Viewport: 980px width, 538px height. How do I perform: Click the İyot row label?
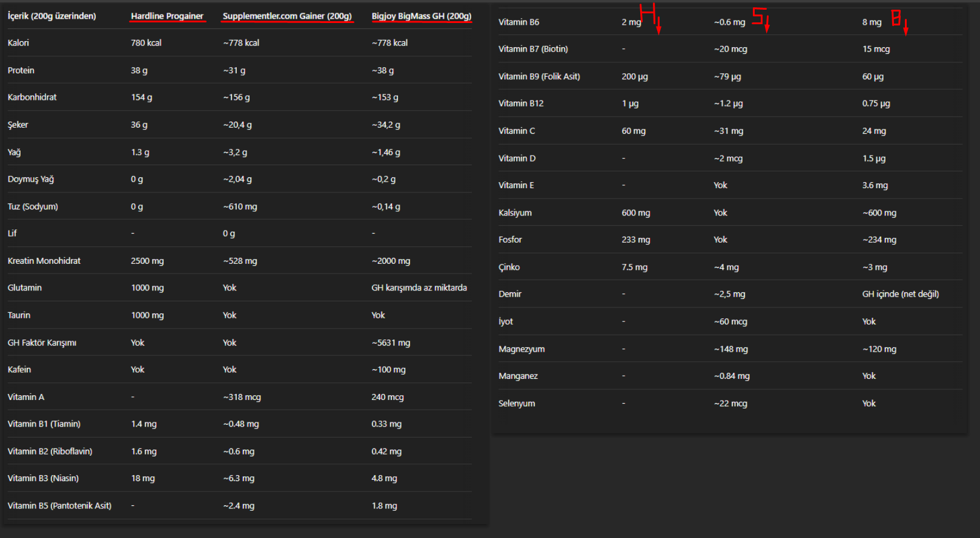[x=506, y=321]
